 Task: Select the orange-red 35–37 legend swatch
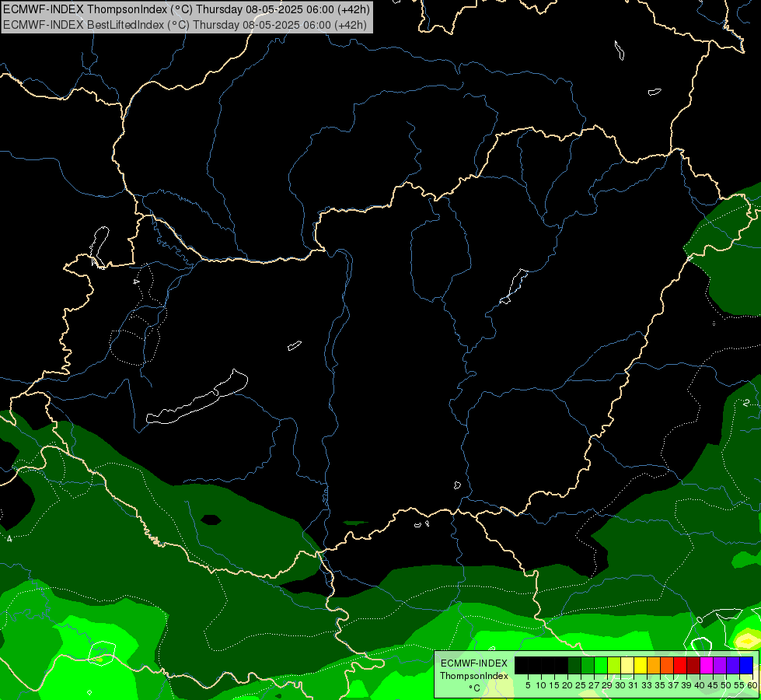pos(667,665)
